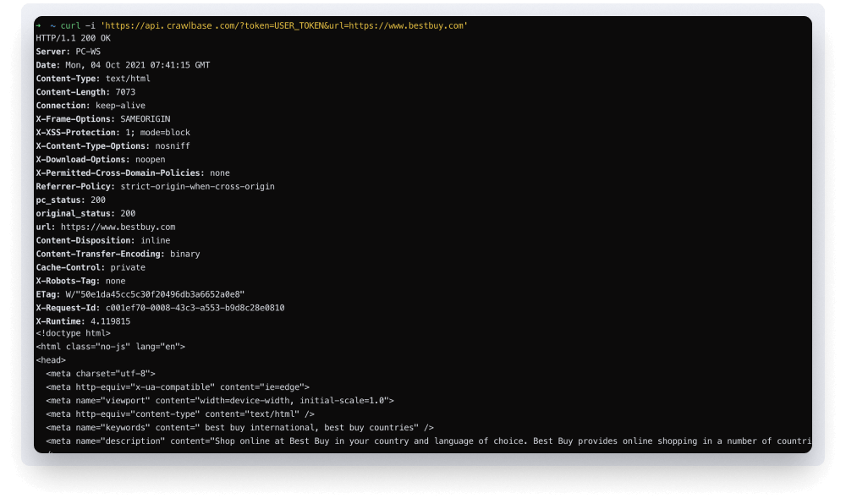Click the 'X-Runtime: 4.119815' line
Viewport: 846px width, 504px height.
pyautogui.click(x=83, y=321)
